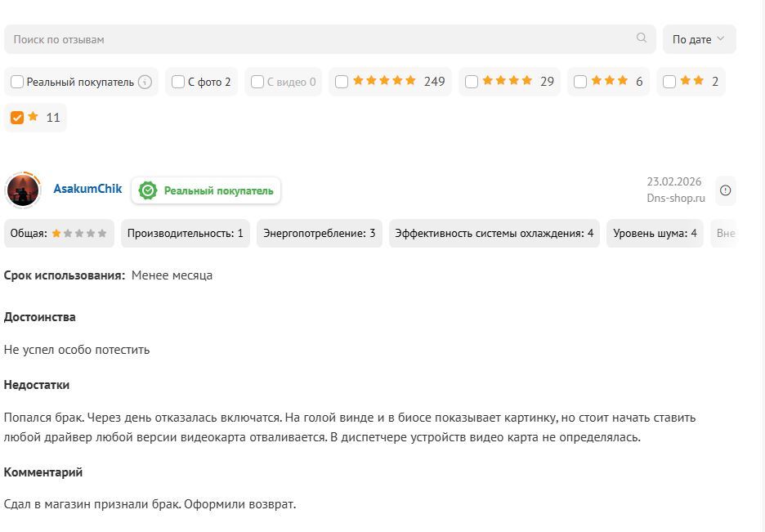Select the Эффективность системы охлаждения: 4 chip
This screenshot has height=532, width=765.
pyautogui.click(x=494, y=233)
